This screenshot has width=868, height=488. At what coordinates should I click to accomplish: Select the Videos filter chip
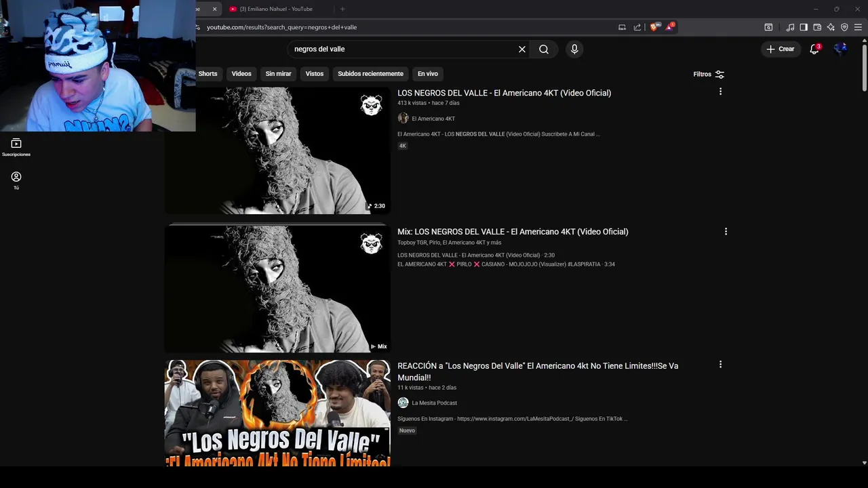tap(241, 73)
